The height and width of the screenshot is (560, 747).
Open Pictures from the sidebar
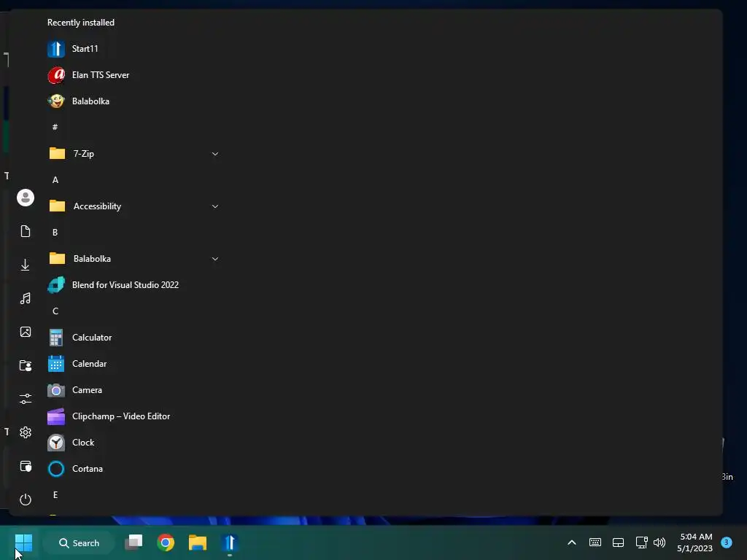coord(26,332)
